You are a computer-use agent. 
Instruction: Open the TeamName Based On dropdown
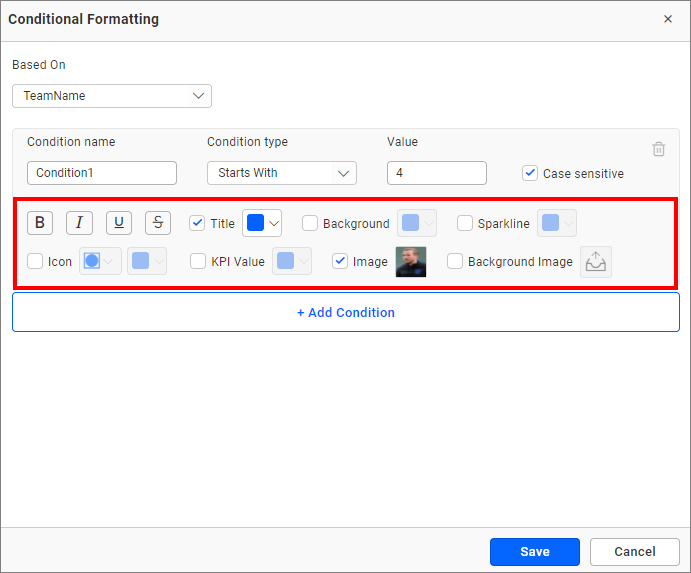112,96
